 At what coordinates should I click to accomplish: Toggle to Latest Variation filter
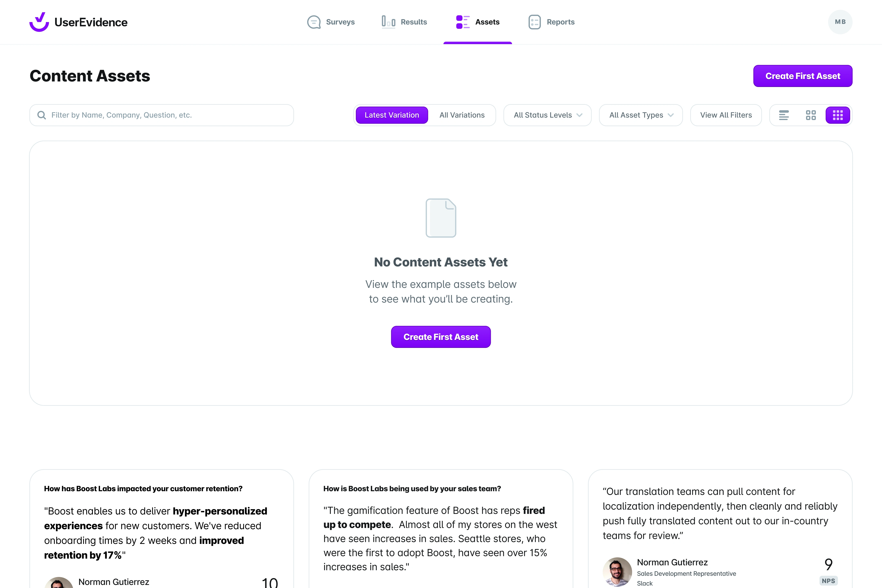pos(392,115)
